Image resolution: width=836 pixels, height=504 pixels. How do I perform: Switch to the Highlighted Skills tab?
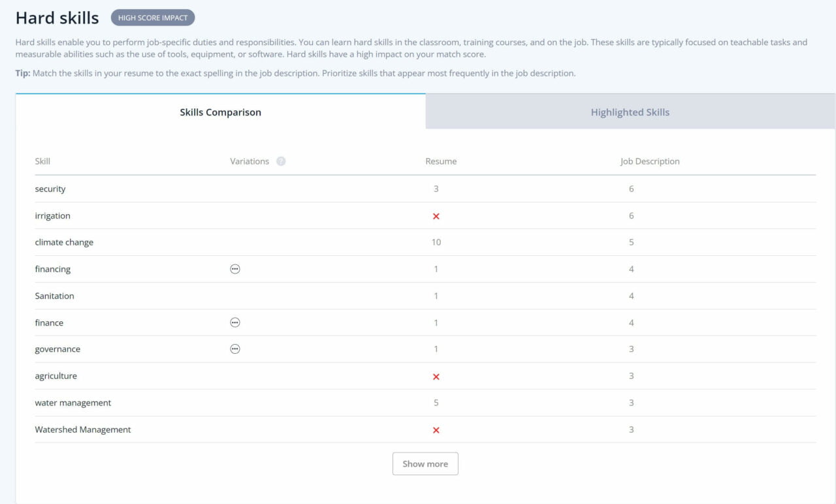(630, 112)
